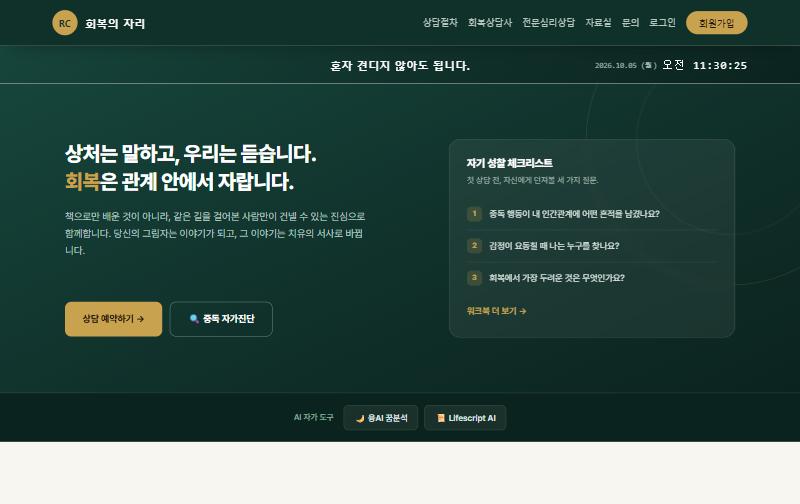Click the moon icon on 융AI 꿈분석
800x504 pixels.
tap(360, 418)
